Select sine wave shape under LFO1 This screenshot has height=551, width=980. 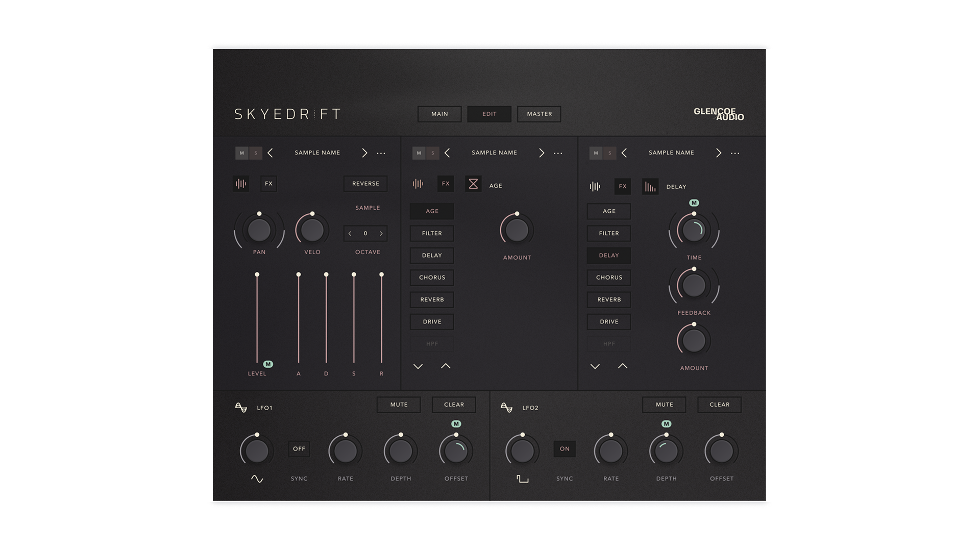pos(257,479)
